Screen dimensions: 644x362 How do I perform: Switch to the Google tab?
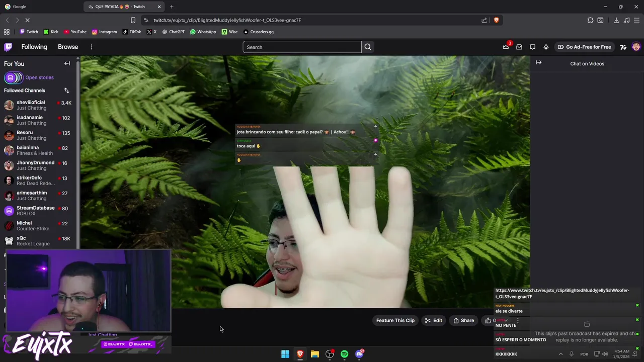pos(40,7)
